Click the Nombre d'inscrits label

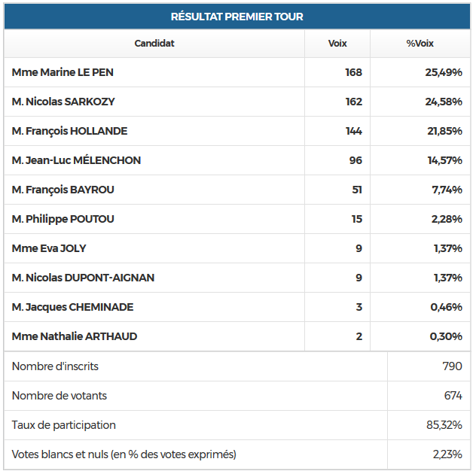pos(55,366)
